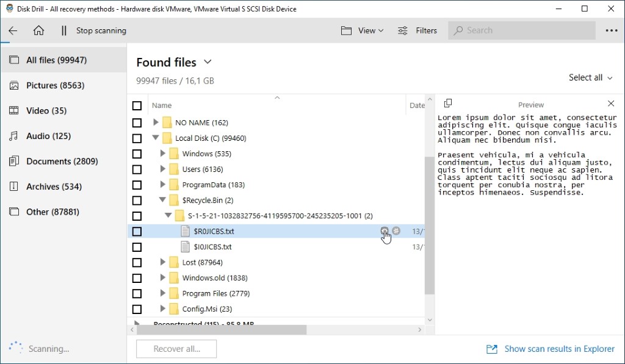The height and width of the screenshot is (364, 625).
Task: Open the three-dots more options menu
Action: click(x=612, y=30)
